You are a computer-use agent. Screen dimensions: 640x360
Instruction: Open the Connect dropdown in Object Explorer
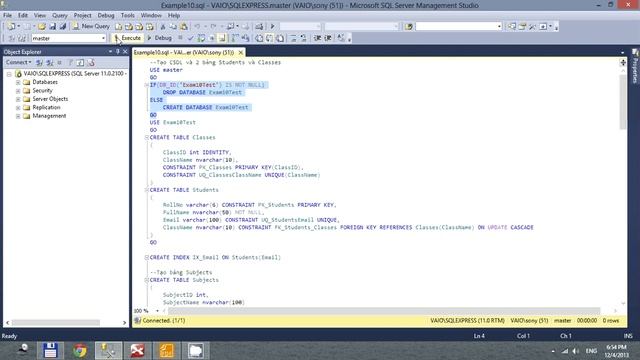coord(18,62)
